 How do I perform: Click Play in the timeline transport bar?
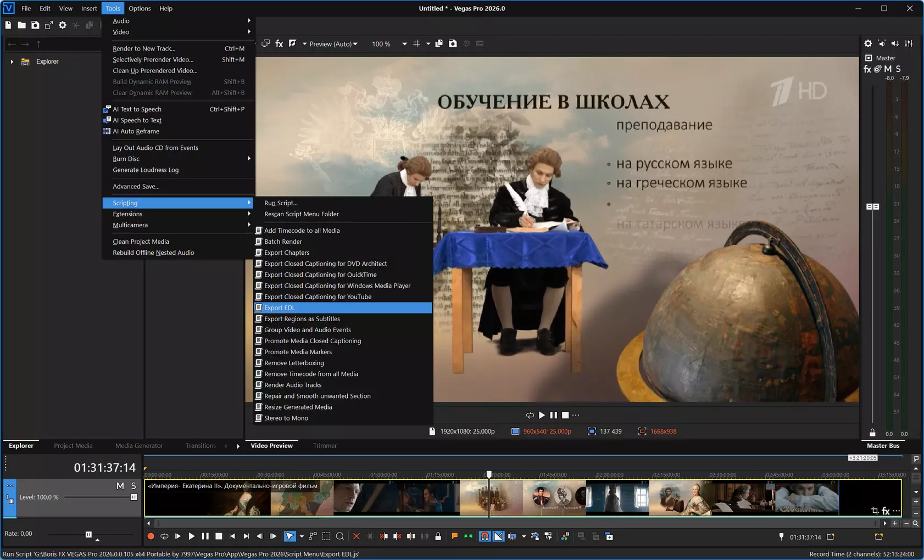(191, 536)
